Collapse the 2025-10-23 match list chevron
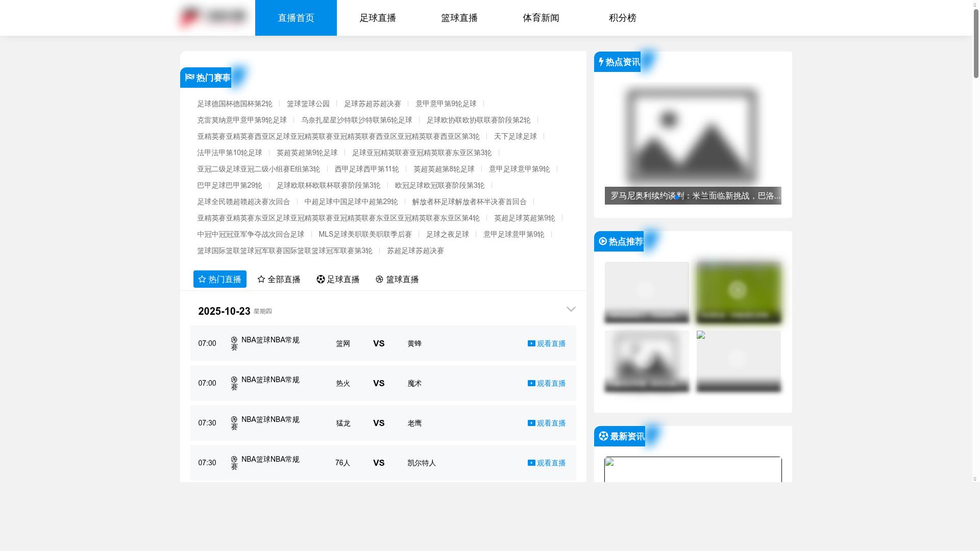 point(571,309)
